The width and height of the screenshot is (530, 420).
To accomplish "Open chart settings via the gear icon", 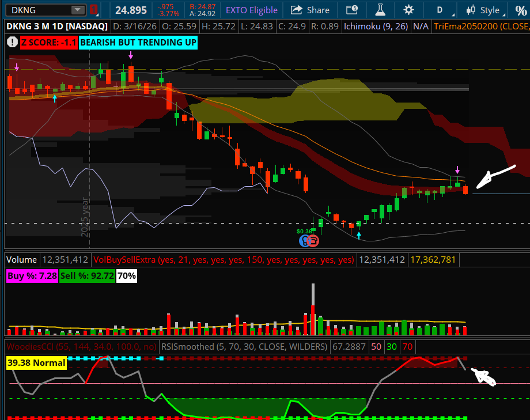I will click(408, 10).
